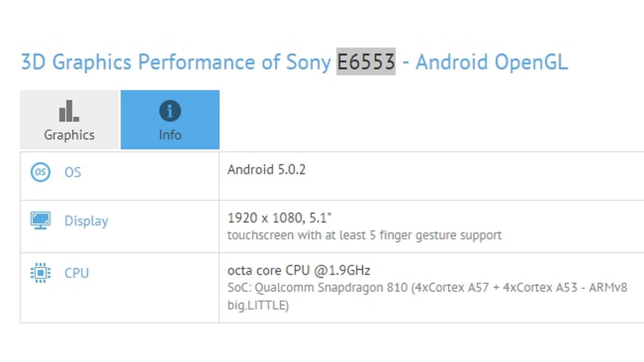Click the display screen symbol in Display row

click(x=40, y=219)
